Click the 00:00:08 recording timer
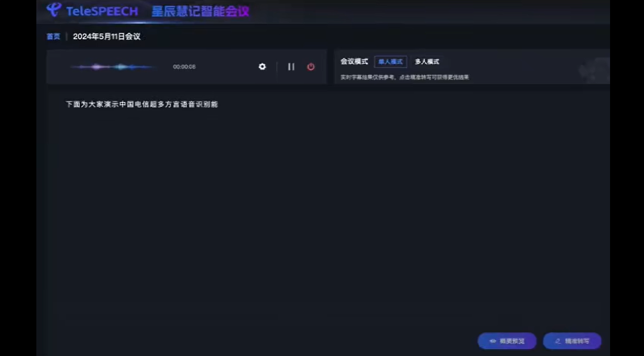The image size is (644, 356). 184,67
